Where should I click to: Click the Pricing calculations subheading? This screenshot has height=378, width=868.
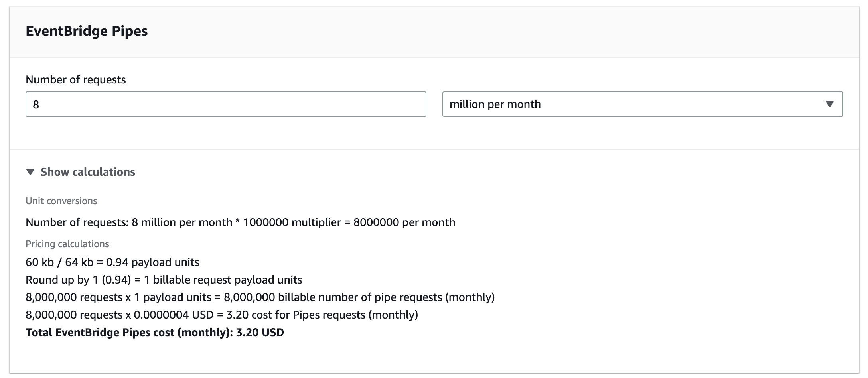(x=67, y=244)
